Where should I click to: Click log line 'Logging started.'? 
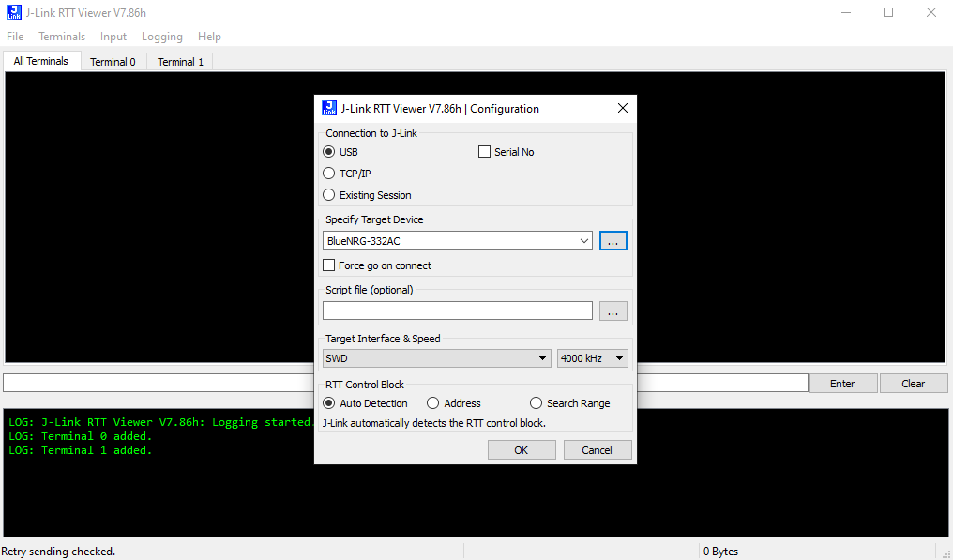pyautogui.click(x=161, y=422)
